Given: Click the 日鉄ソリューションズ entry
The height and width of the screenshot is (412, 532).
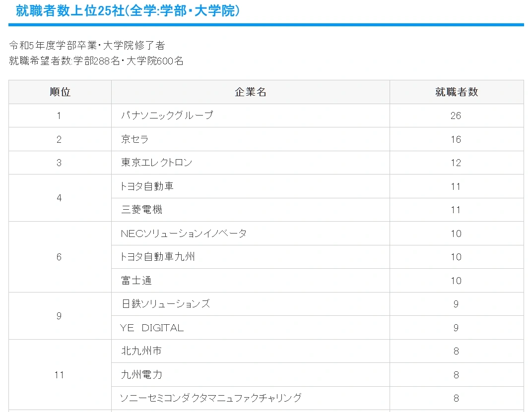Looking at the screenshot, I should pyautogui.click(x=166, y=304).
